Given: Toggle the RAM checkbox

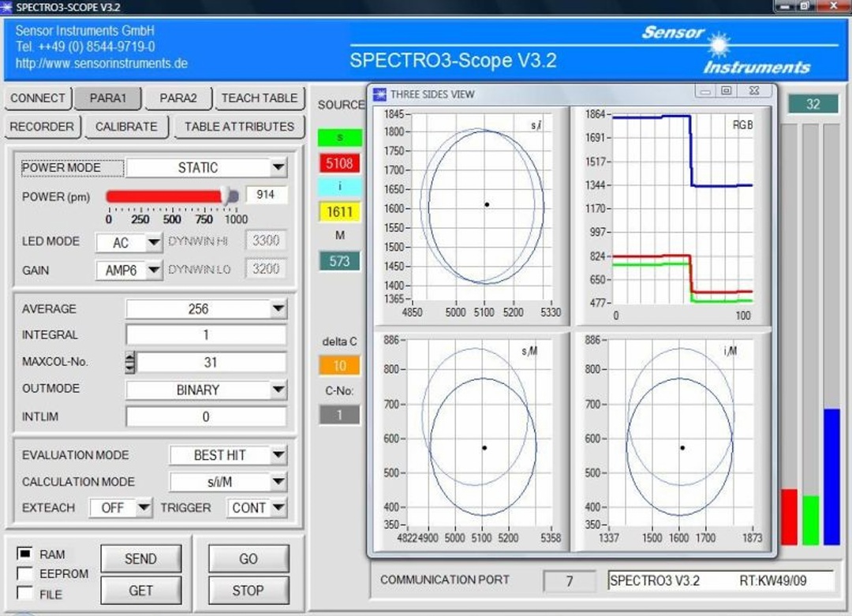Looking at the screenshot, I should [24, 554].
